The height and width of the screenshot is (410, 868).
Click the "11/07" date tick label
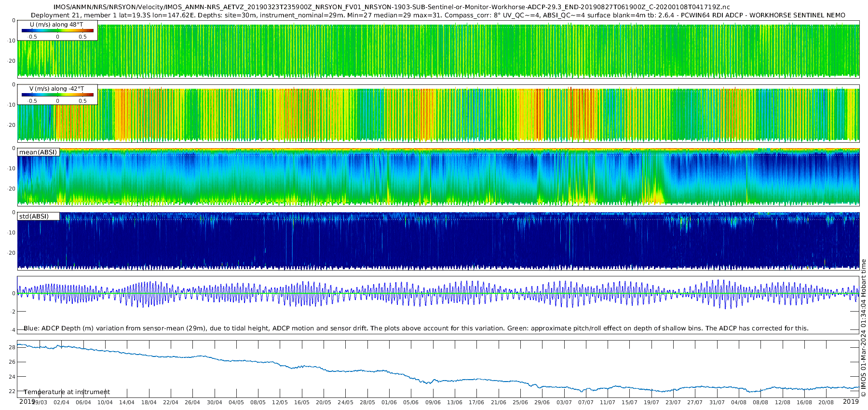coord(608,402)
